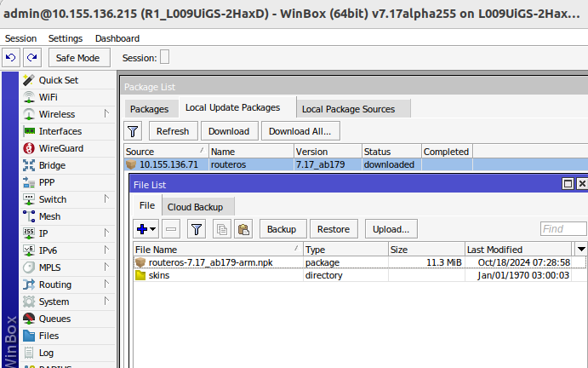This screenshot has height=368, width=588.
Task: Click the filter icon in File List
Action: point(196,229)
